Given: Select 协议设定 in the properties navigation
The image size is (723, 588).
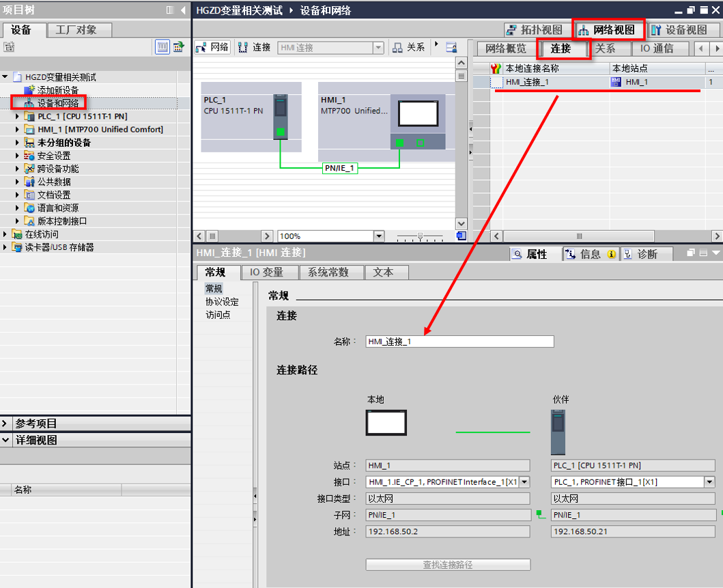Looking at the screenshot, I should tap(222, 302).
